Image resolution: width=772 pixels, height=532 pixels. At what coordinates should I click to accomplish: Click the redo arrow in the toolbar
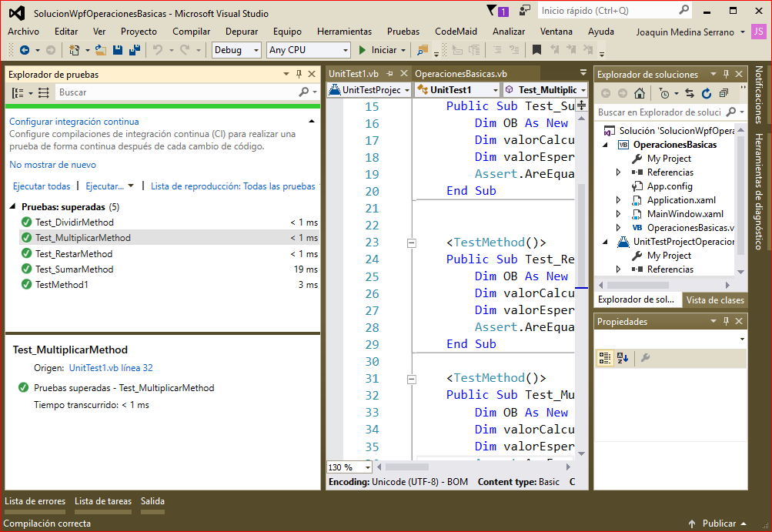coord(185,50)
